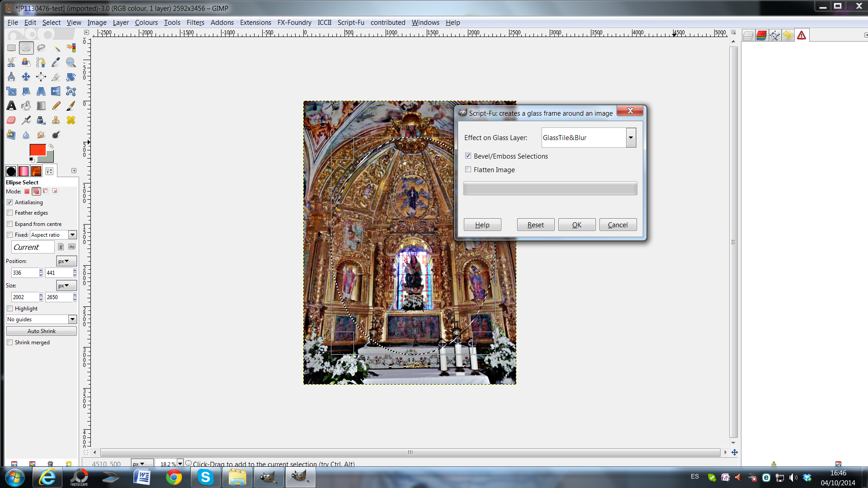Select the Text tool

(x=11, y=106)
